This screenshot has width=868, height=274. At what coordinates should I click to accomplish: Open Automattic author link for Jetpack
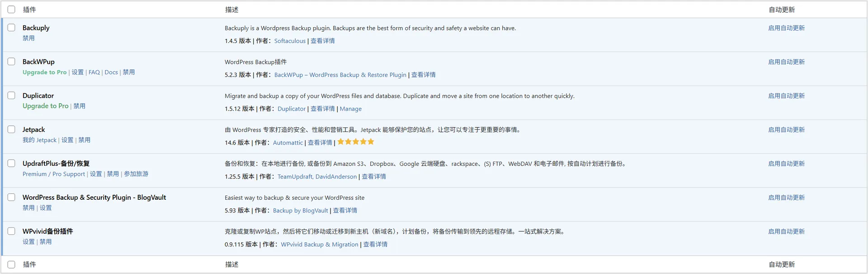(x=288, y=143)
